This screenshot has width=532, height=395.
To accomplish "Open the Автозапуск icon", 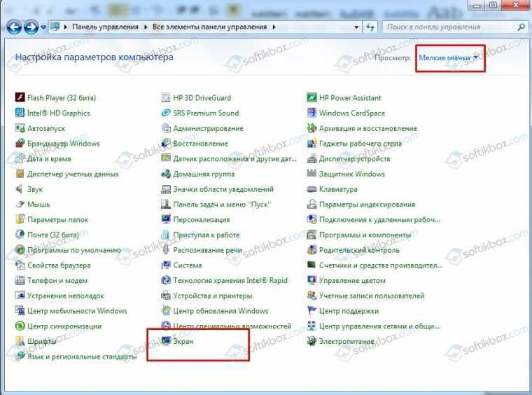I will point(20,128).
